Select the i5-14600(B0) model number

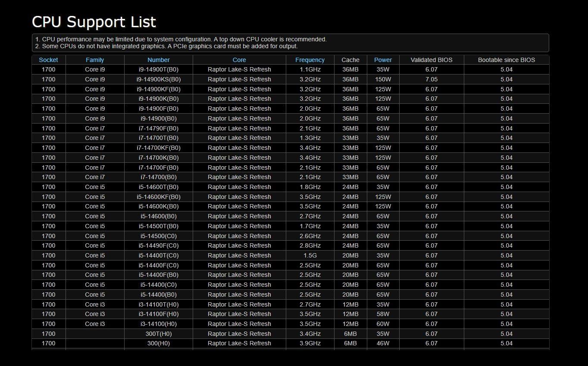coord(159,216)
